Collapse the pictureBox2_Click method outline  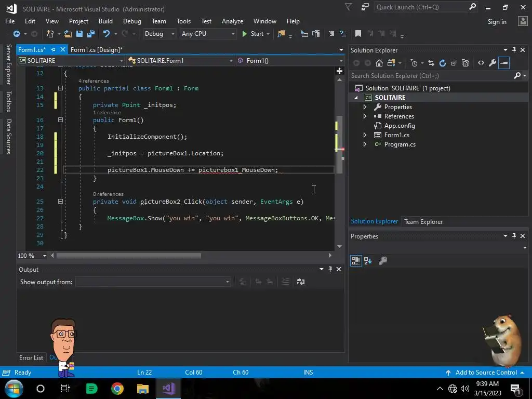(x=60, y=201)
